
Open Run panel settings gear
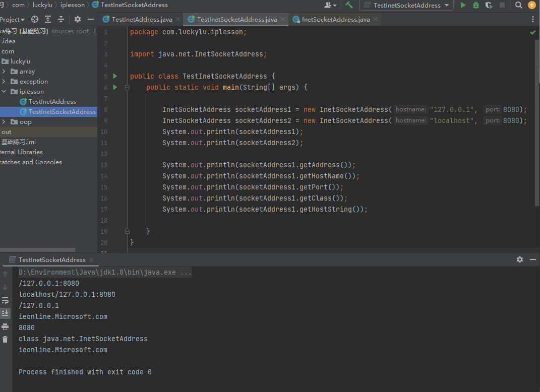pyautogui.click(x=520, y=259)
